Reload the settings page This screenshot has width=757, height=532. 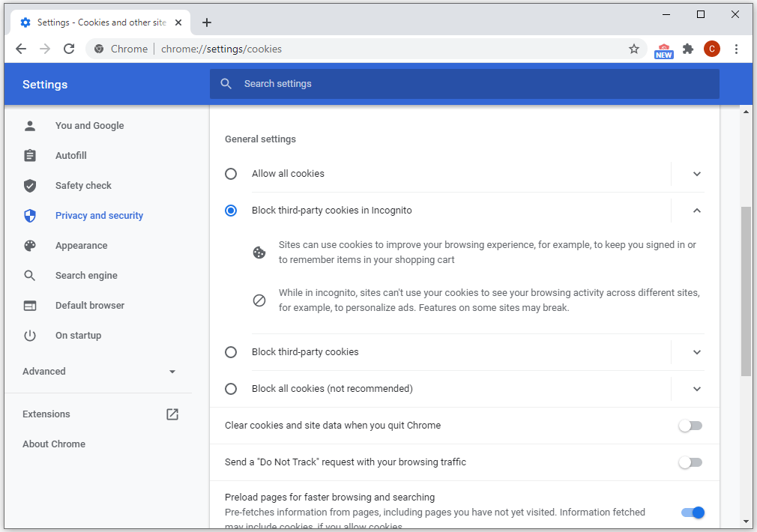coord(69,49)
